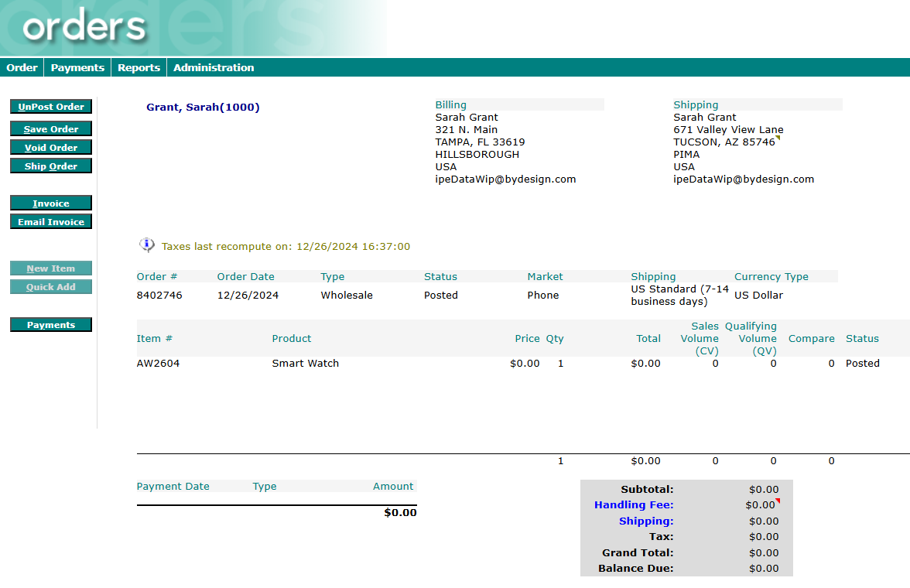Screen dimensions: 910x588
Task: Click the sidebar Payments button
Action: [51, 325]
